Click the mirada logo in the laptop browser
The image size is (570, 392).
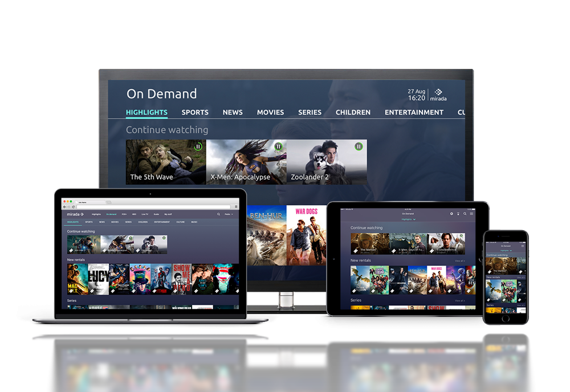click(75, 214)
